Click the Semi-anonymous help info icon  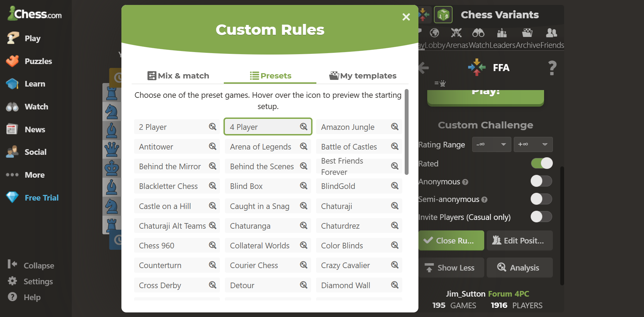484,199
